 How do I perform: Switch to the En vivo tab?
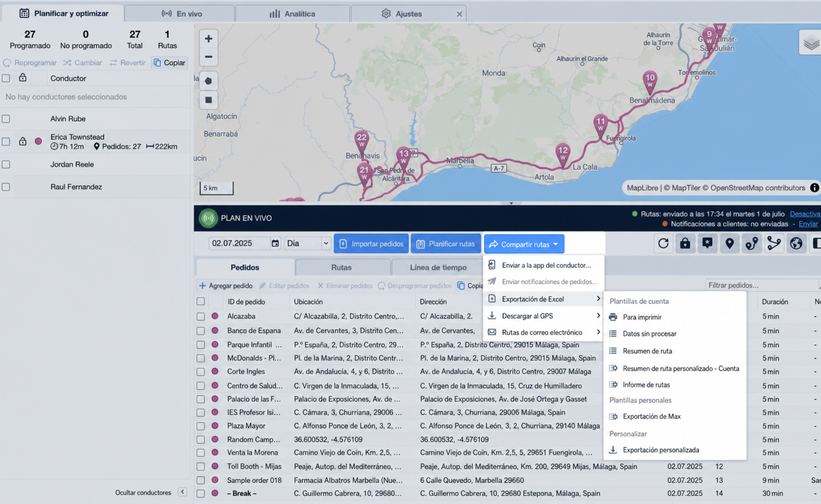pos(180,14)
